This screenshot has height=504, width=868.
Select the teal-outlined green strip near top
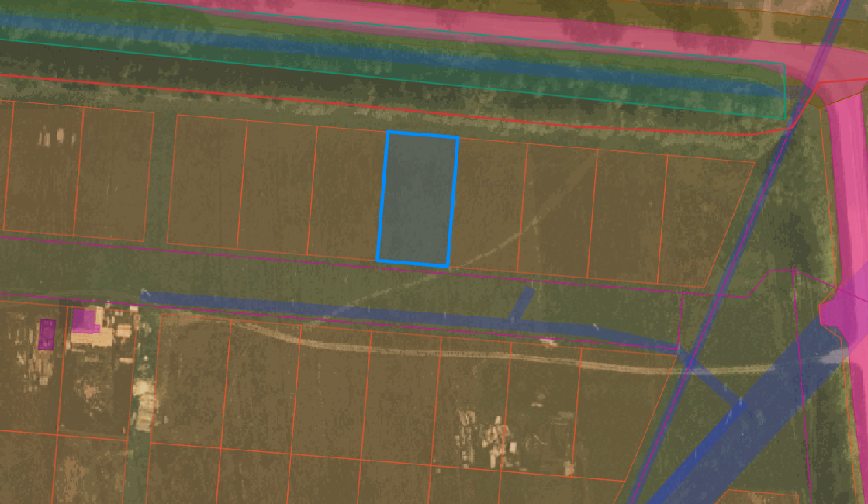(x=388, y=64)
